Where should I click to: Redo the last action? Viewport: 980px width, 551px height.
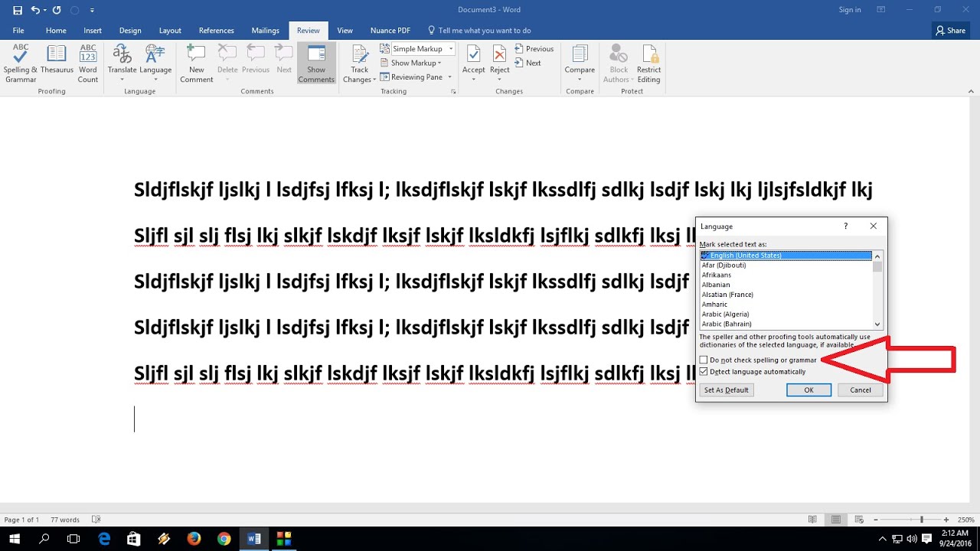(x=57, y=10)
